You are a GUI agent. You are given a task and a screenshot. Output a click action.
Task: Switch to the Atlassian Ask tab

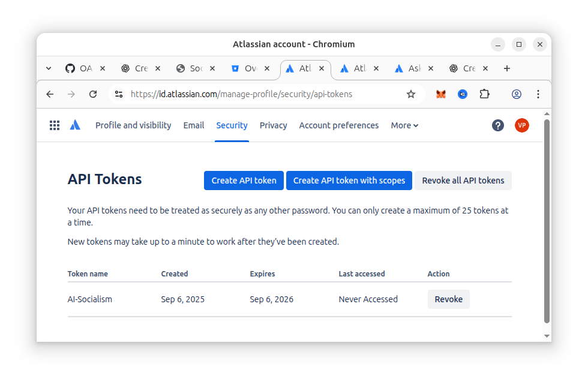tap(407, 68)
